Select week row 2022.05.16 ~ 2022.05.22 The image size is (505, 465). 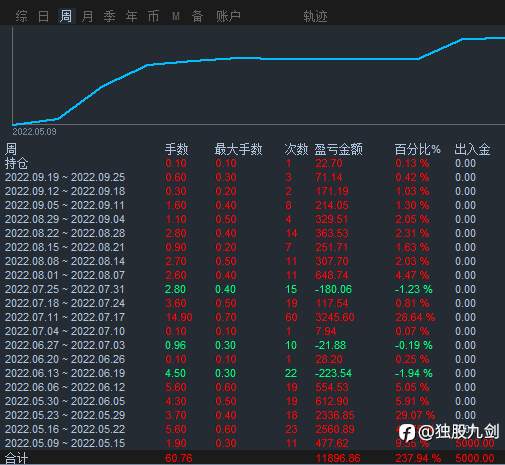tap(65, 429)
